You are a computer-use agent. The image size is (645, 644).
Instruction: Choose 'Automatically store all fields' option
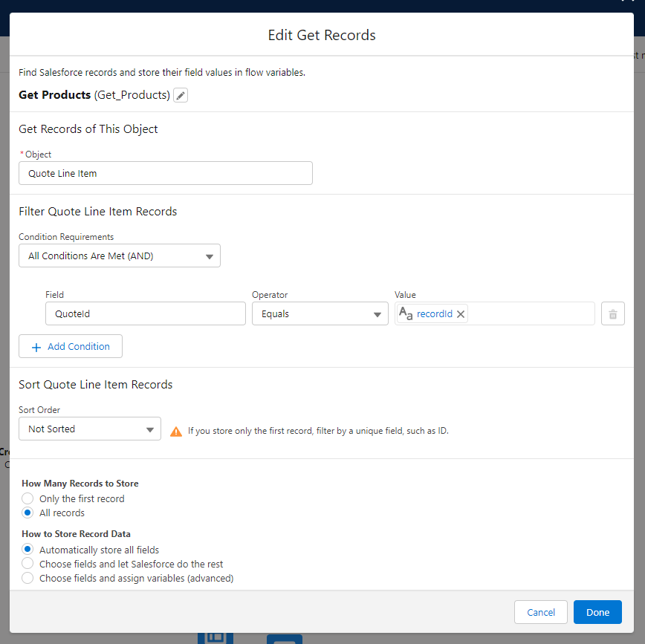(27, 550)
